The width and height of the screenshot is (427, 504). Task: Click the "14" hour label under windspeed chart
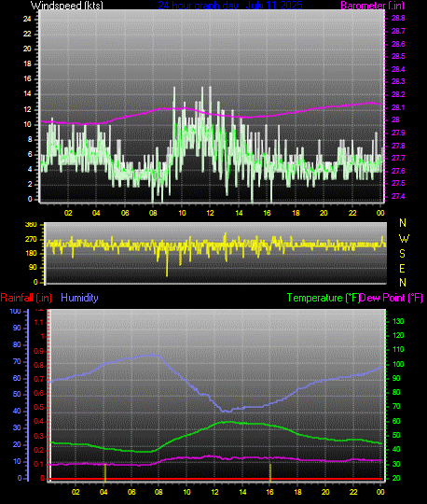point(239,213)
